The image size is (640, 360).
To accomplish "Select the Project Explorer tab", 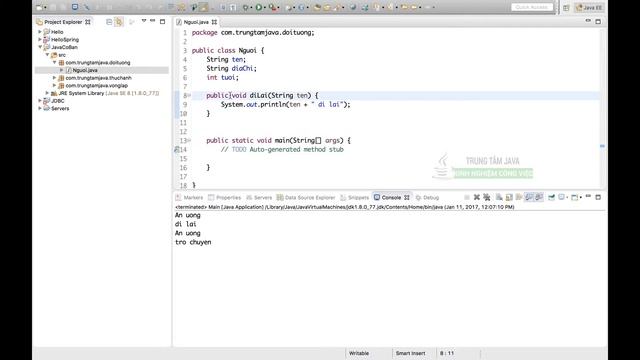I will (63, 22).
